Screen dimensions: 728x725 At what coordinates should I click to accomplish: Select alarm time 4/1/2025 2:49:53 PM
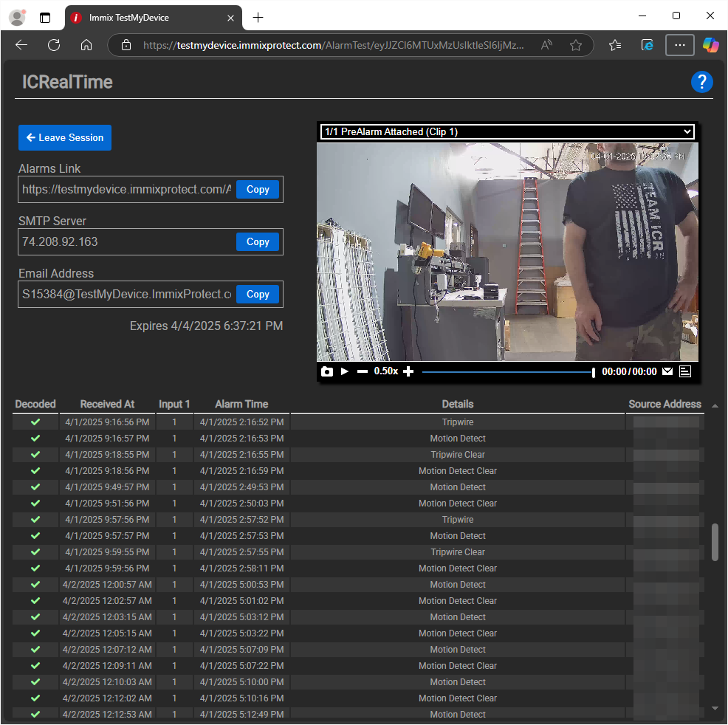(x=241, y=487)
